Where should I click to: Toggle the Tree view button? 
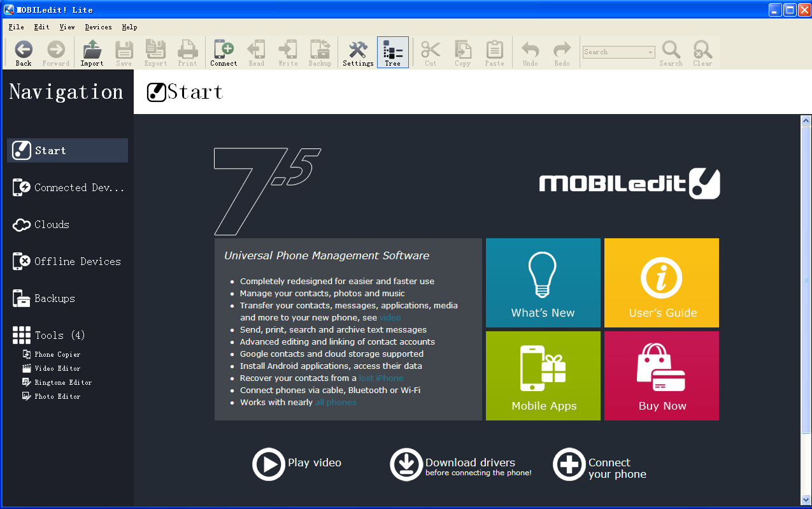pos(393,53)
